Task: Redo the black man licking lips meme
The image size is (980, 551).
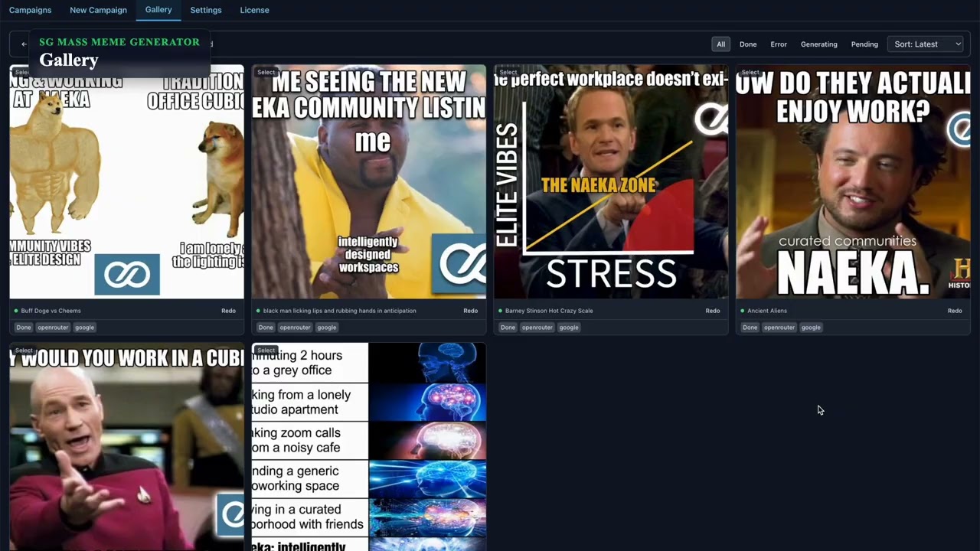Action: click(x=470, y=311)
